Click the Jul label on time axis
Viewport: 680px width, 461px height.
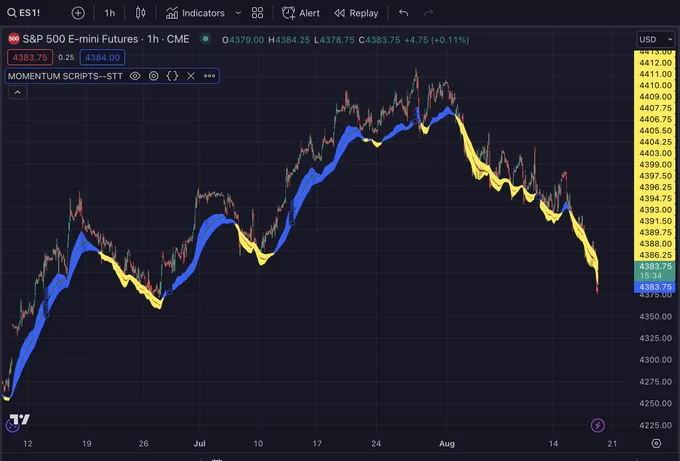point(199,443)
